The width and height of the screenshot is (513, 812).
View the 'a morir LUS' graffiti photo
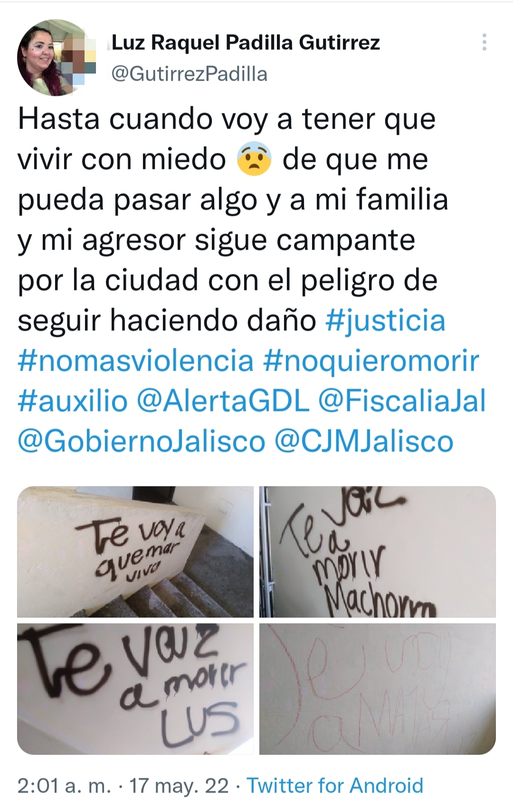pyautogui.click(x=135, y=689)
